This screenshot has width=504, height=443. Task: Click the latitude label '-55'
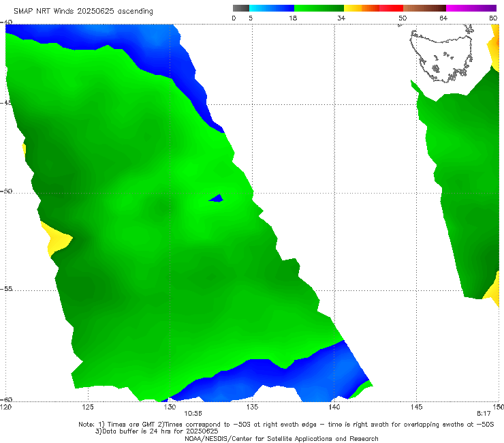point(5,288)
